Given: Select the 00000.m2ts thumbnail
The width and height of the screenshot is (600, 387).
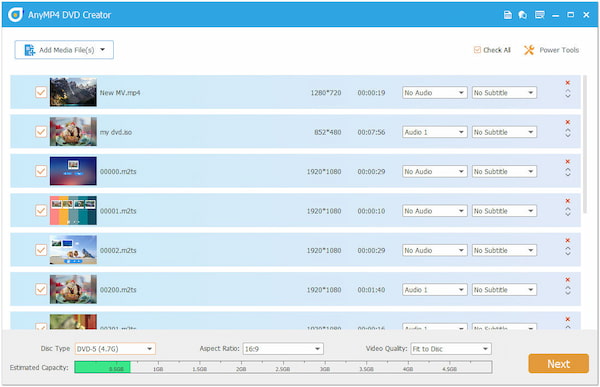Looking at the screenshot, I should click(73, 171).
